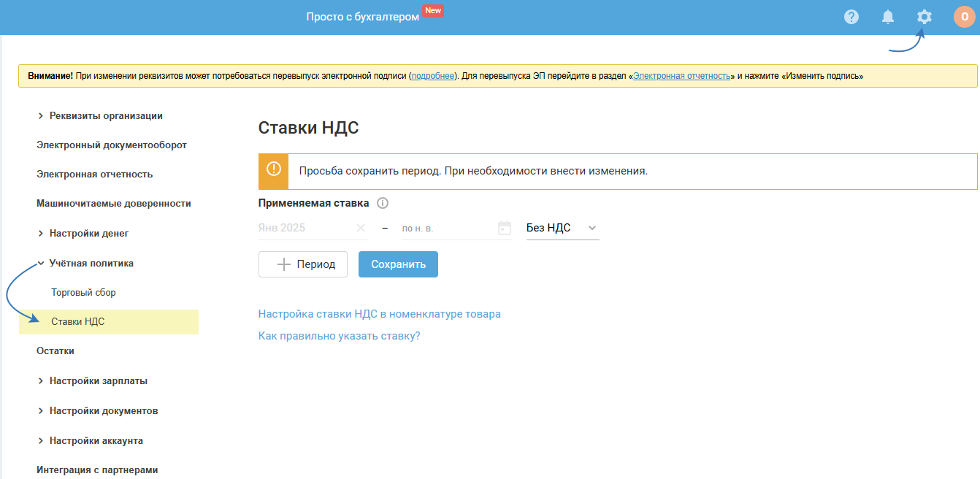Click the Ставки НДС page heading
This screenshot has height=479, width=980.
(x=309, y=128)
